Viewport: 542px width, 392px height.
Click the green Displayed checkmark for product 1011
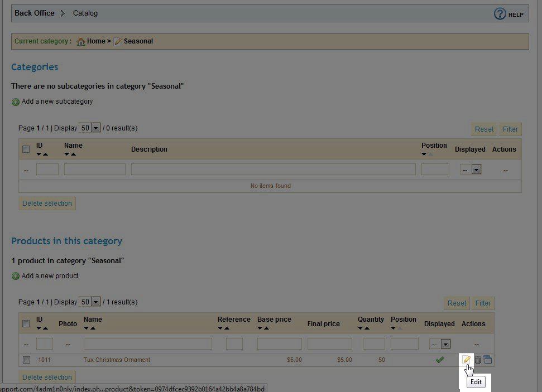point(439,360)
